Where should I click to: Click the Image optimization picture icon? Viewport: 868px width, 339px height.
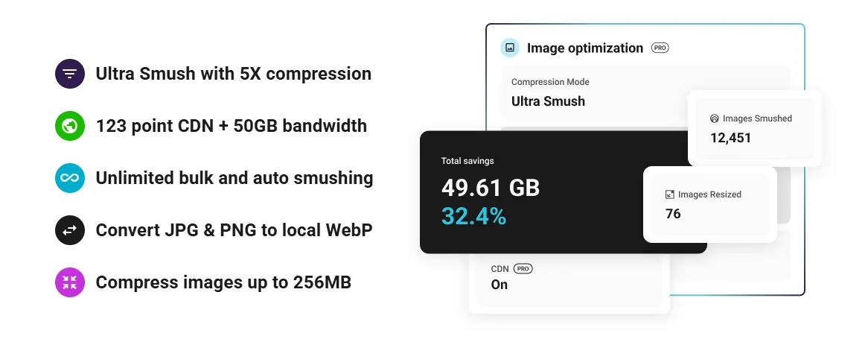point(510,48)
